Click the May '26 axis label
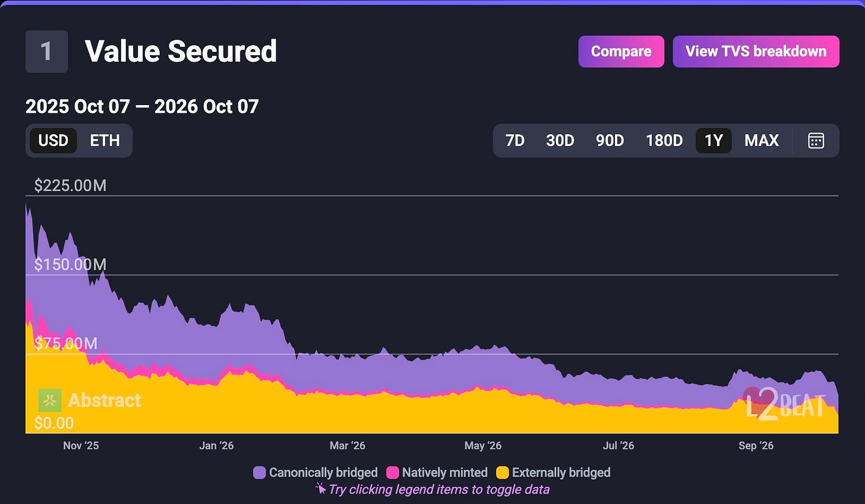Viewport: 865px width, 504px height. tap(483, 446)
